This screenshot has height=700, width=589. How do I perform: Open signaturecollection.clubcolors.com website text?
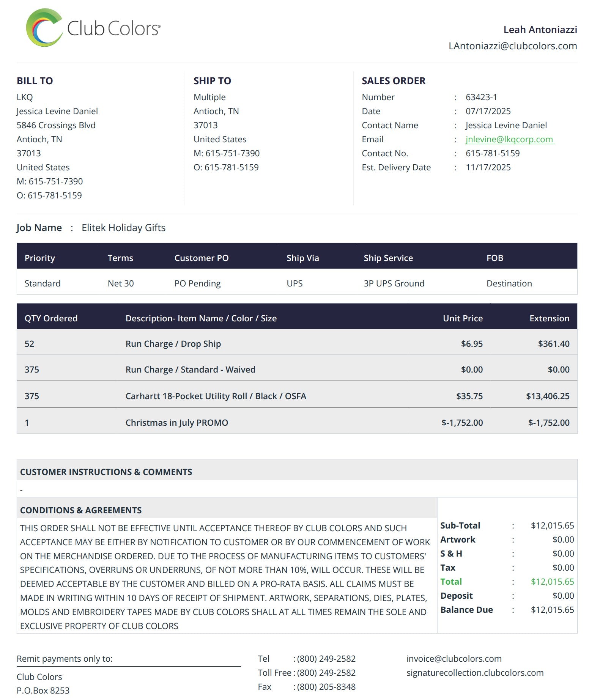(x=474, y=672)
